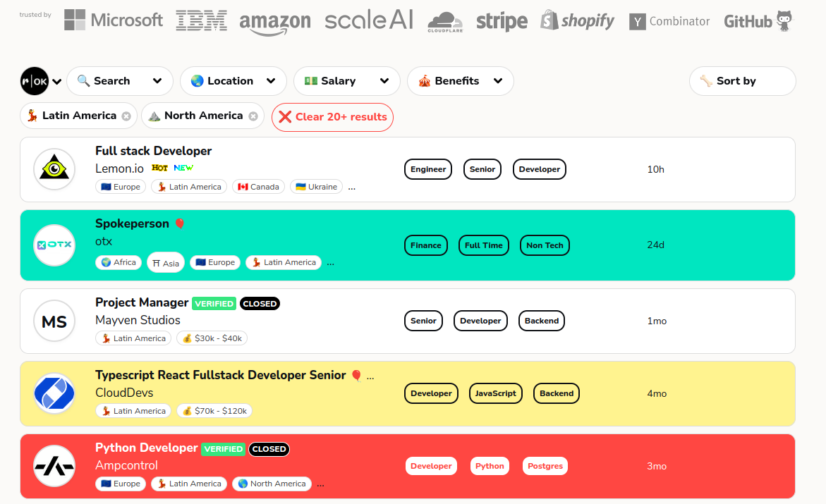826x504 pixels.
Task: Click the Stripe logo
Action: [x=502, y=22]
